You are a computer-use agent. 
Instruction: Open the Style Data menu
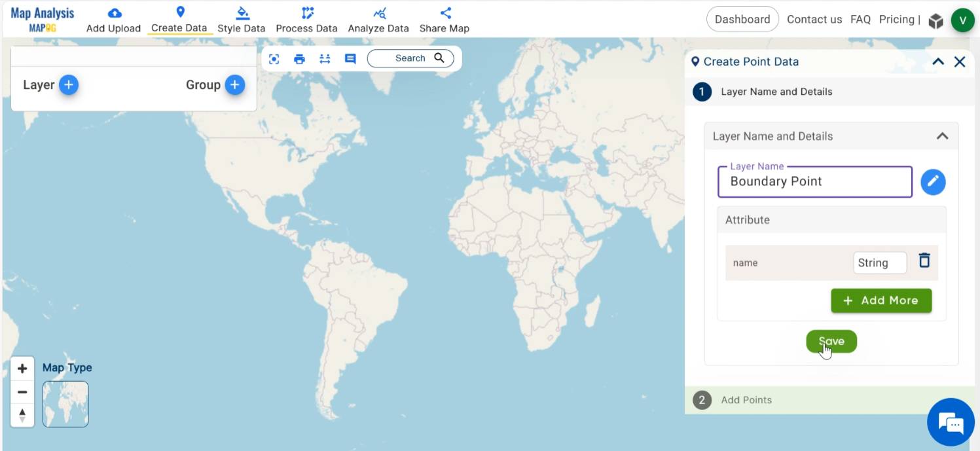coord(242,20)
